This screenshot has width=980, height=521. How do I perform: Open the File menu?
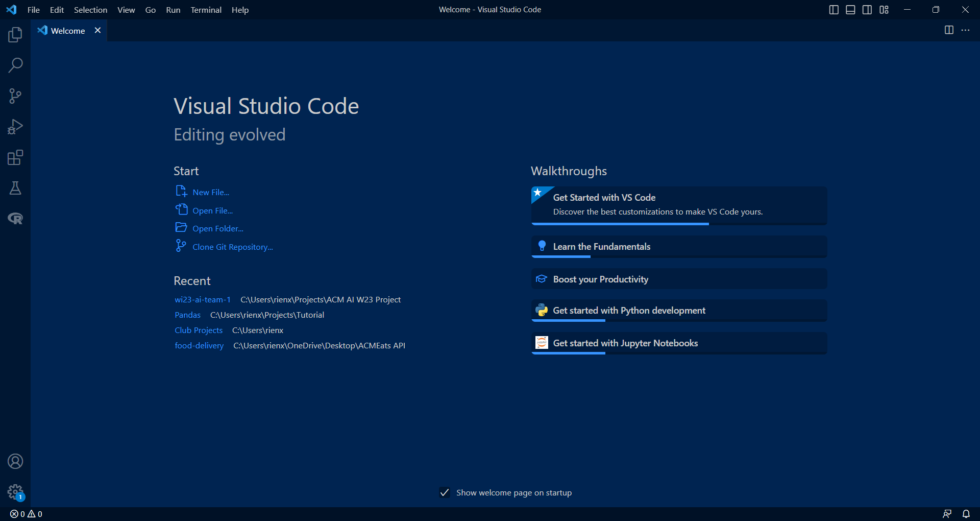click(x=33, y=10)
